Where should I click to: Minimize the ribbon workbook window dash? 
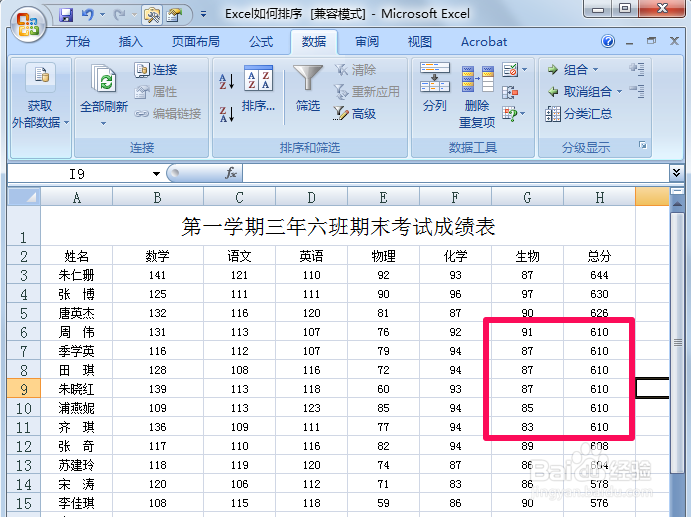(x=629, y=43)
